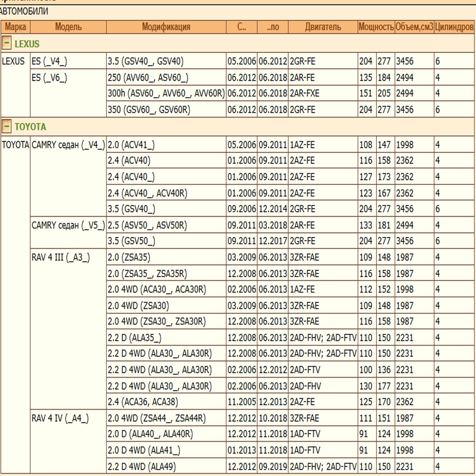Viewport: 476px width, 476px height.
Task: Click the Марка column header
Action: (x=15, y=27)
